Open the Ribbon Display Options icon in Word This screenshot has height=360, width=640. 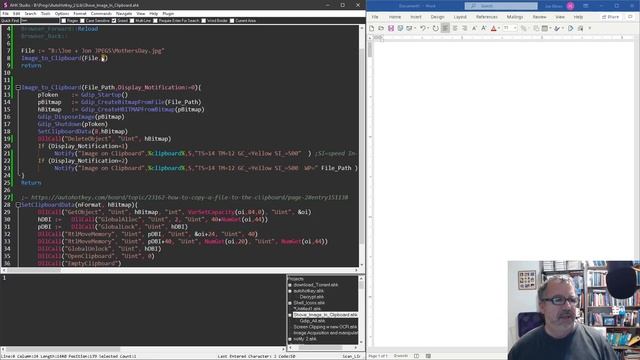(586, 6)
